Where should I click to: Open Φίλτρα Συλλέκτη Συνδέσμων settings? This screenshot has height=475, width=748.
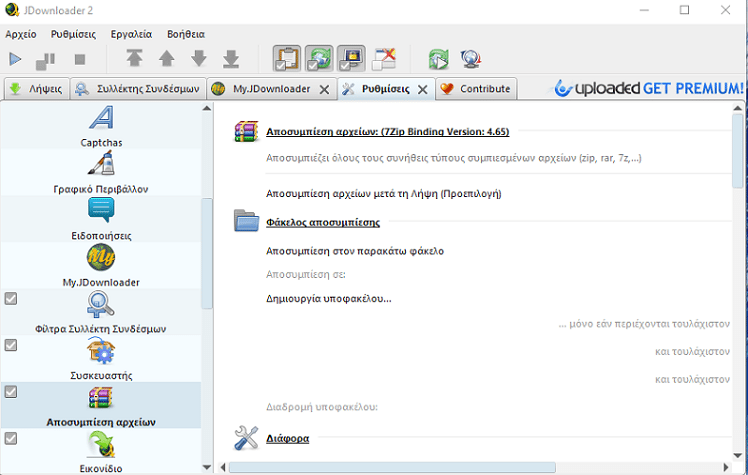click(x=101, y=312)
